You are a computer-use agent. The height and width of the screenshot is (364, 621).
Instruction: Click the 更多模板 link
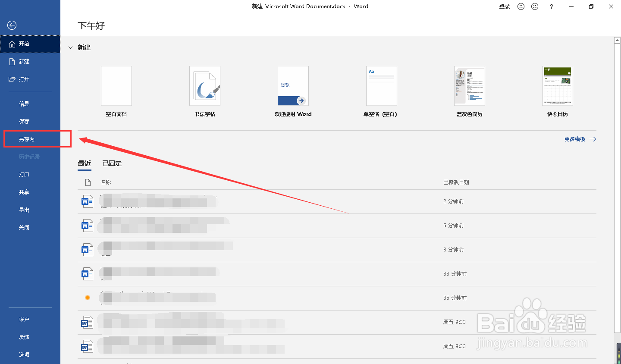[580, 139]
